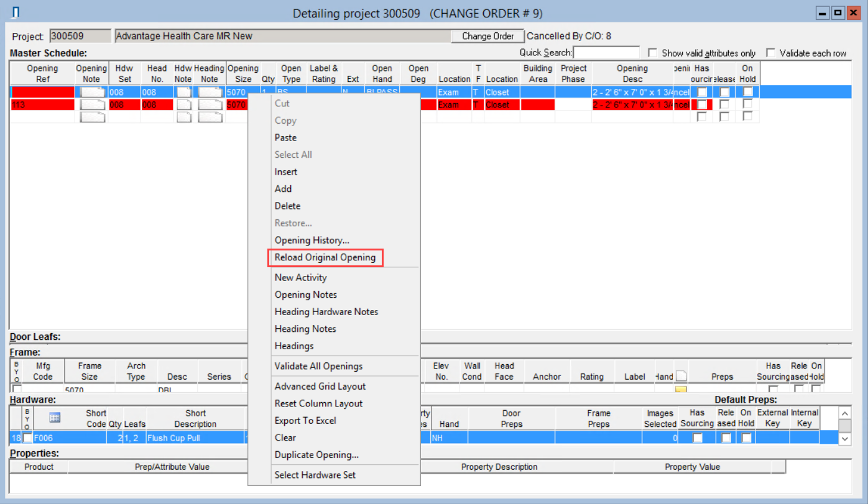Select Export To Excel in the context menu
The height and width of the screenshot is (504, 868).
(x=305, y=421)
